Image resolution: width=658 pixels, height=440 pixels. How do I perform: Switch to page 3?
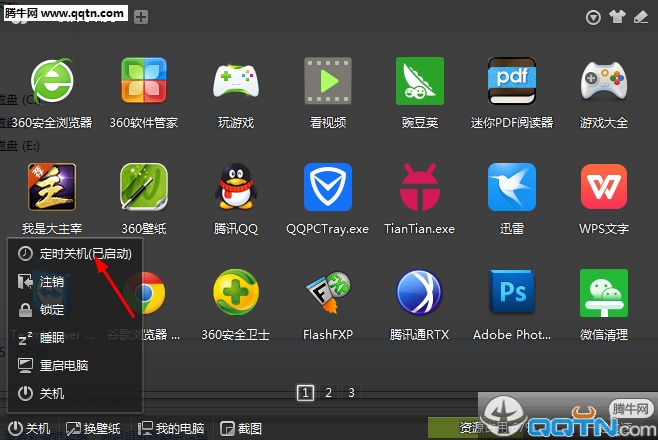click(x=352, y=393)
